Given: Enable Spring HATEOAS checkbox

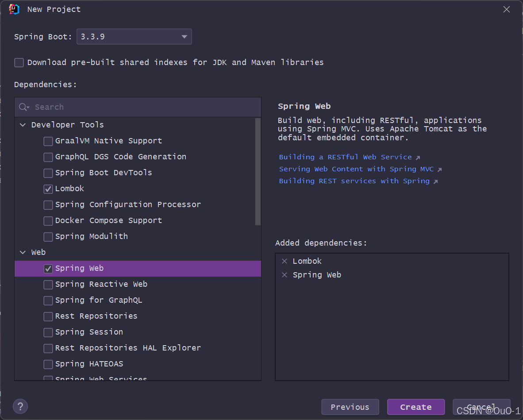Looking at the screenshot, I should pos(48,364).
